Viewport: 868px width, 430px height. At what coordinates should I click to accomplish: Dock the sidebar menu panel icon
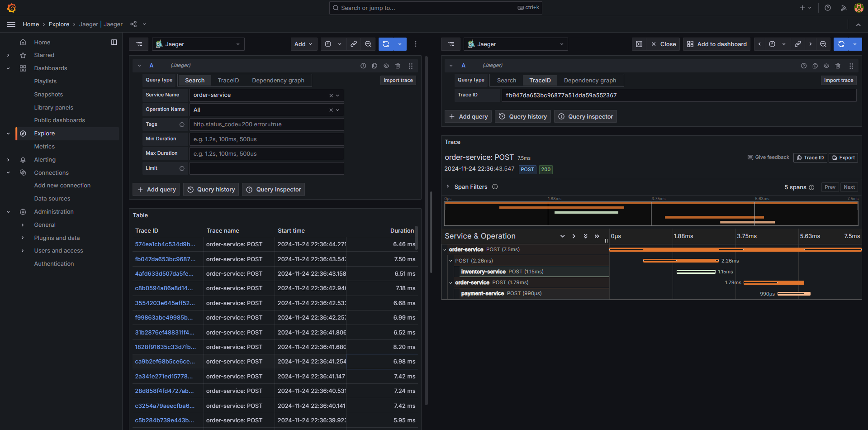pos(114,42)
